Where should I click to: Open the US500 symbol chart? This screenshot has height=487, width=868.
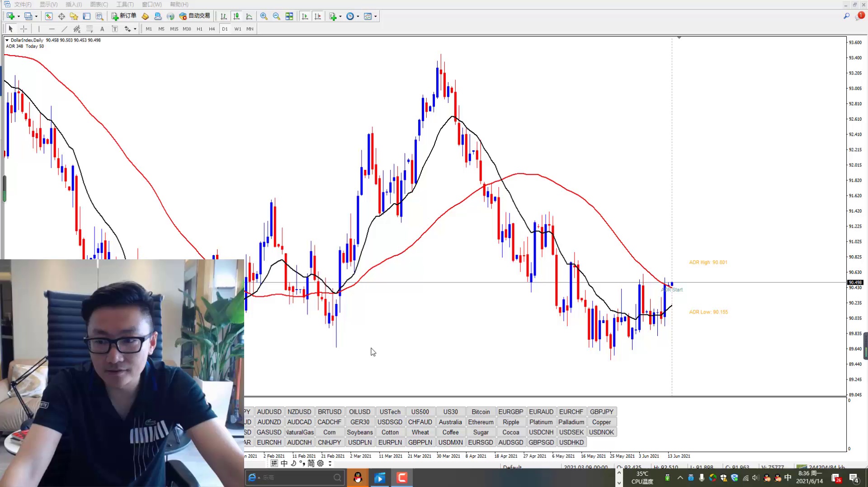[420, 412]
